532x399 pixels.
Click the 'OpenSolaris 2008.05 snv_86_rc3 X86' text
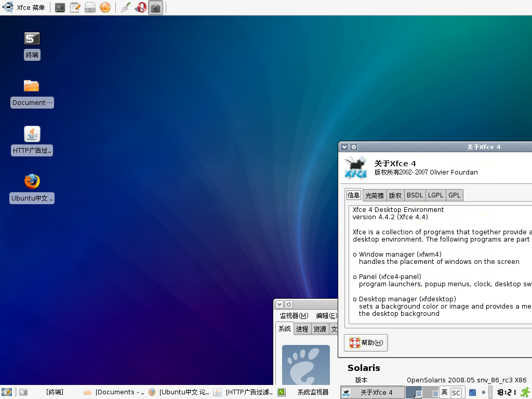[x=467, y=380]
